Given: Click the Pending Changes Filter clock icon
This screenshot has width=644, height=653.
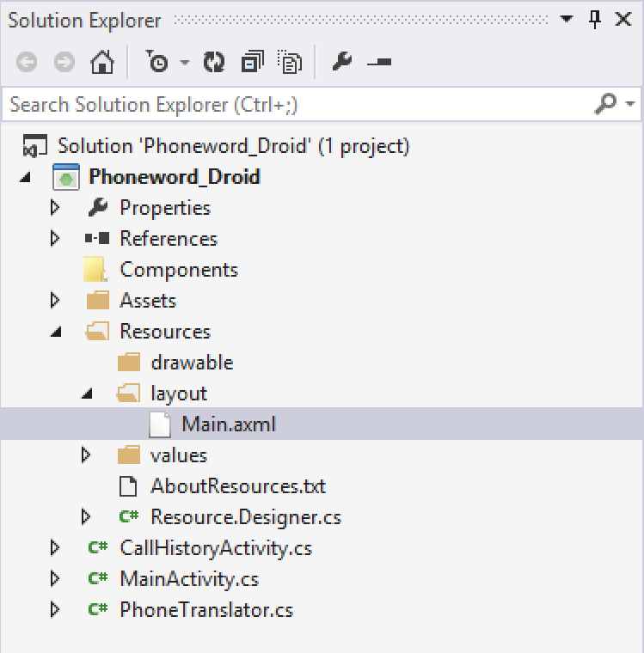Looking at the screenshot, I should 157,63.
